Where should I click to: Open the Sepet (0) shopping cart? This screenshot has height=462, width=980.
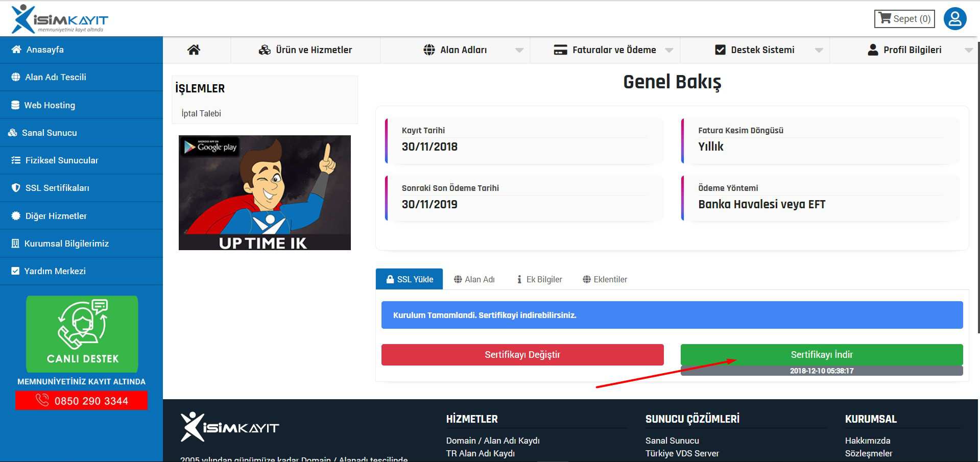click(904, 19)
